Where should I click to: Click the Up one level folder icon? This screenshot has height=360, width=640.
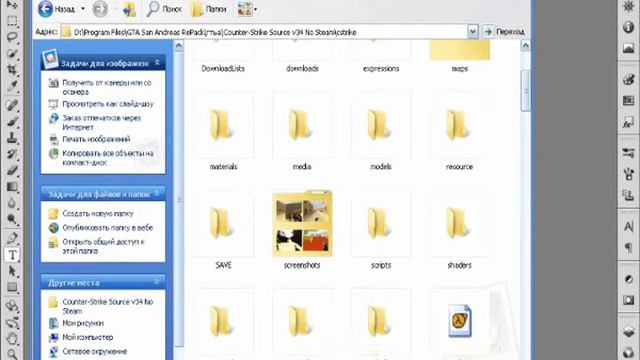coord(129,9)
